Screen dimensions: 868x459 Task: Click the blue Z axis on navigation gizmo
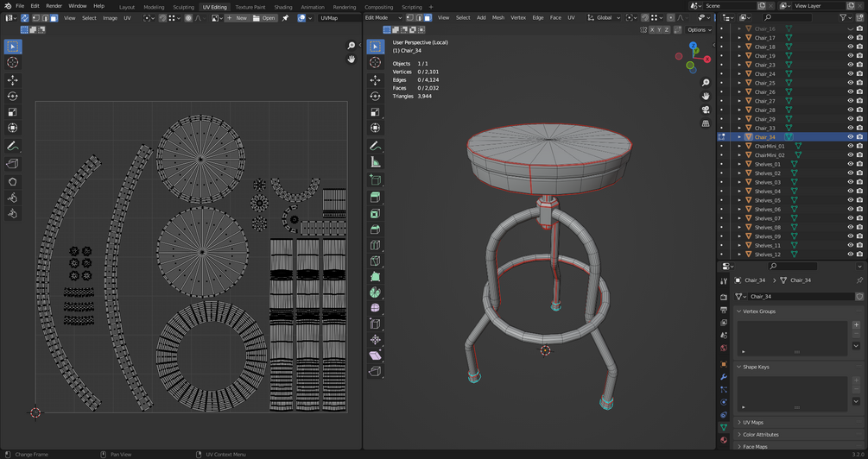pos(694,46)
